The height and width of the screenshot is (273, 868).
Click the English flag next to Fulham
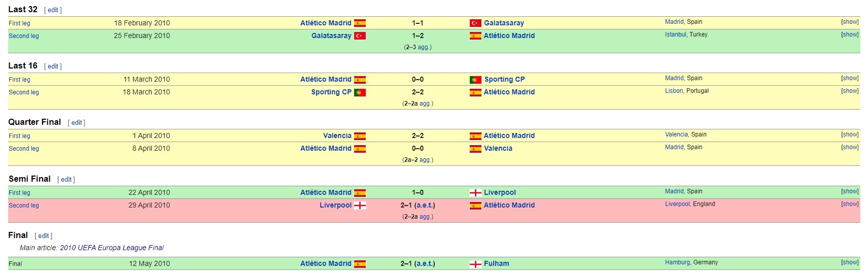coord(475,264)
